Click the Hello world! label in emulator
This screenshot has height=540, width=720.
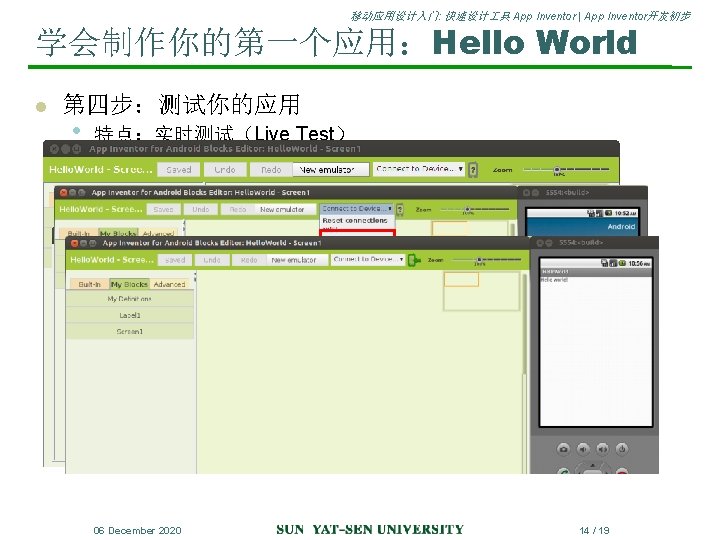554,280
